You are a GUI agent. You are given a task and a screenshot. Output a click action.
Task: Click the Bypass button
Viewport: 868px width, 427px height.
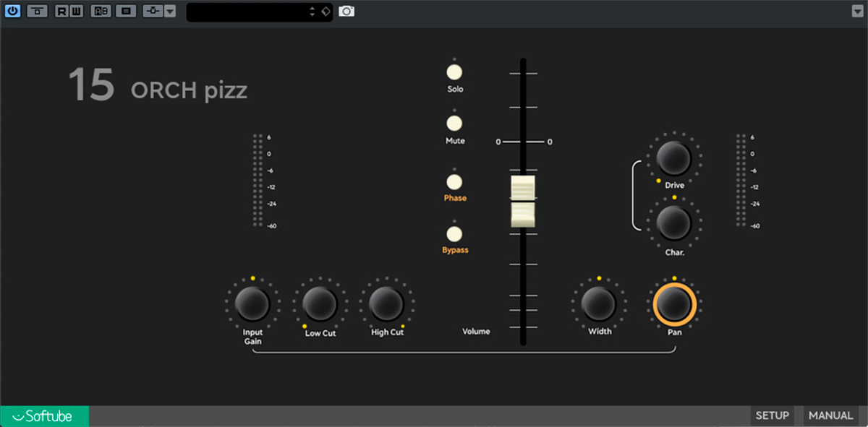click(454, 233)
